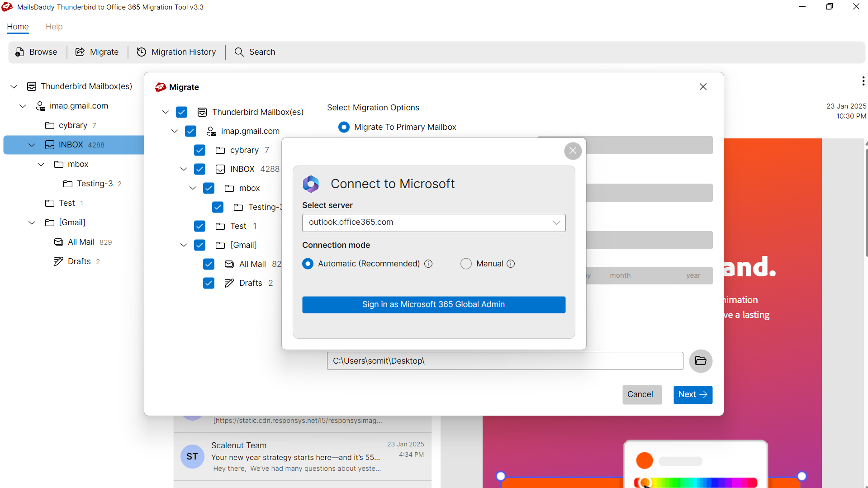Screen dimensions: 868x488
Task: Click Sign in as Microsoft 365 Global Admin
Action: click(x=434, y=305)
